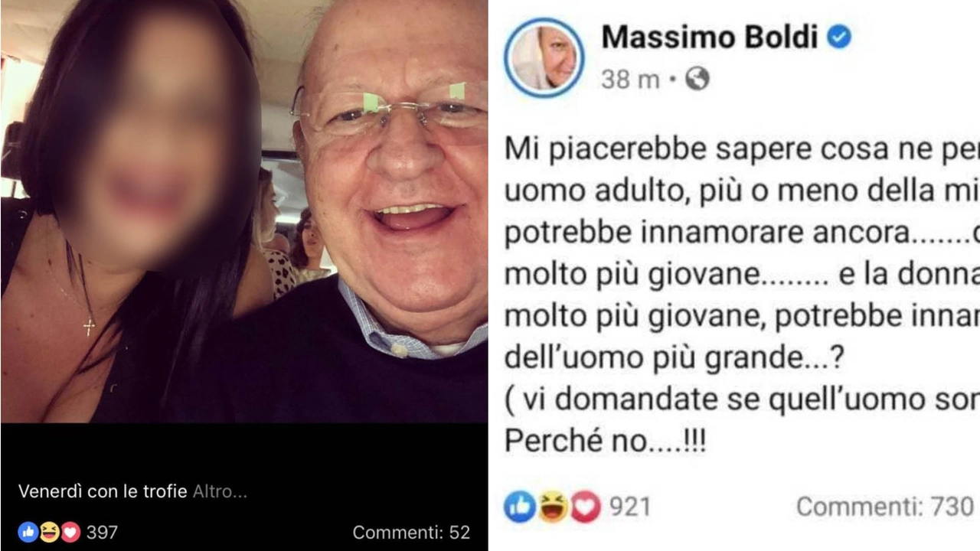Click the blue verified badge next to Massimo Boldi
980x551 pixels.
tap(840, 37)
